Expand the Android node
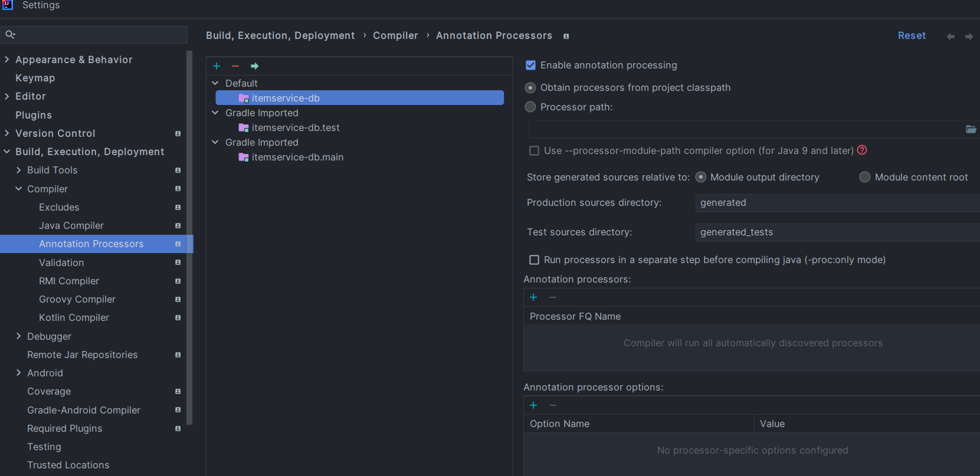Screen dimensions: 980x476 (19, 373)
